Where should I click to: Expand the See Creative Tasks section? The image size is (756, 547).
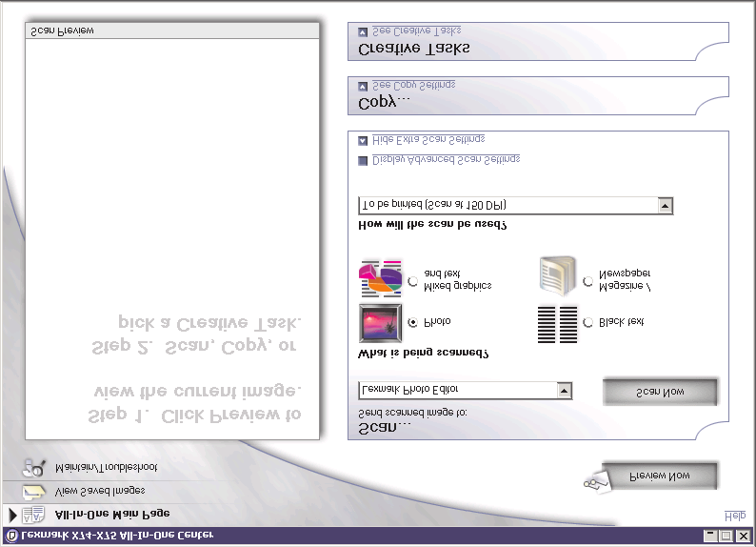coord(363,31)
